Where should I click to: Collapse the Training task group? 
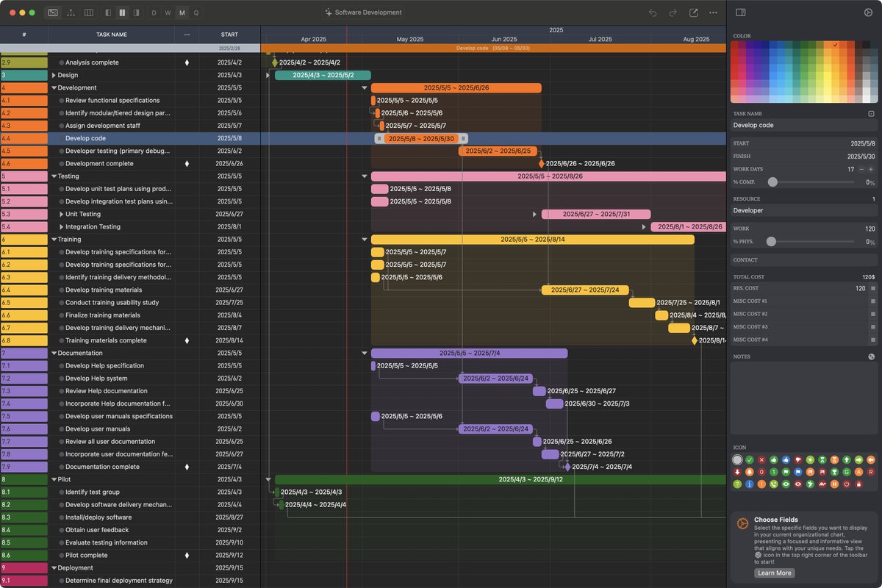click(54, 240)
